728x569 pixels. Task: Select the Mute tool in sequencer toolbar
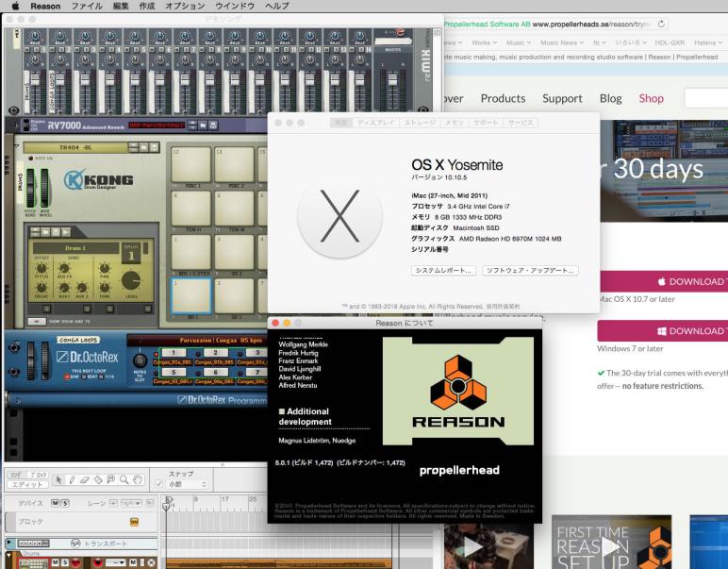111,479
